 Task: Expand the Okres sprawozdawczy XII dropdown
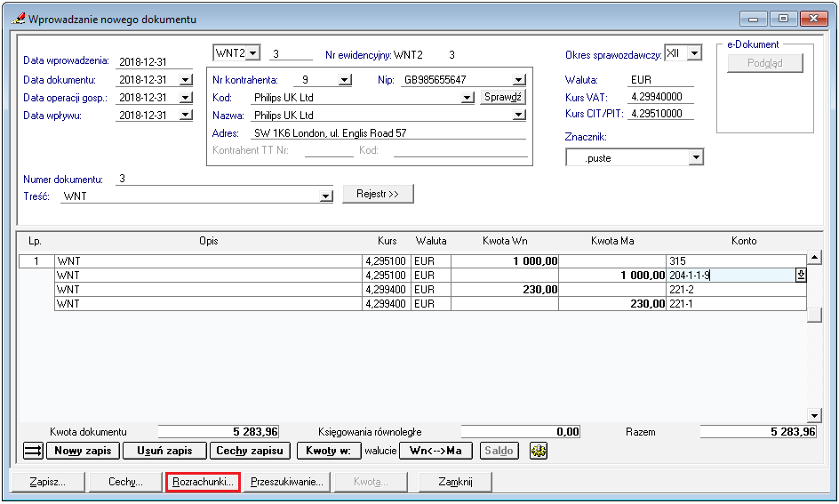coord(694,53)
